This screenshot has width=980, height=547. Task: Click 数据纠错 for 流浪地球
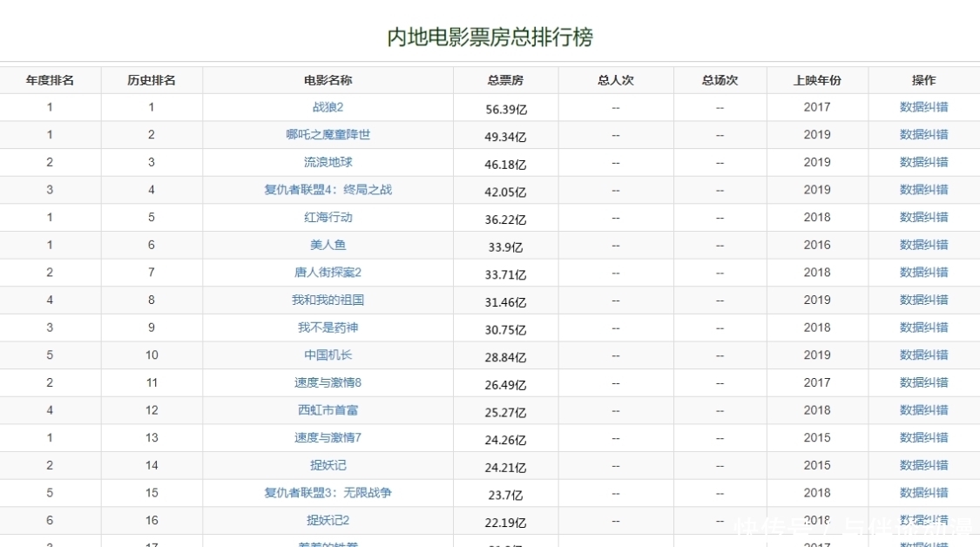coord(923,162)
